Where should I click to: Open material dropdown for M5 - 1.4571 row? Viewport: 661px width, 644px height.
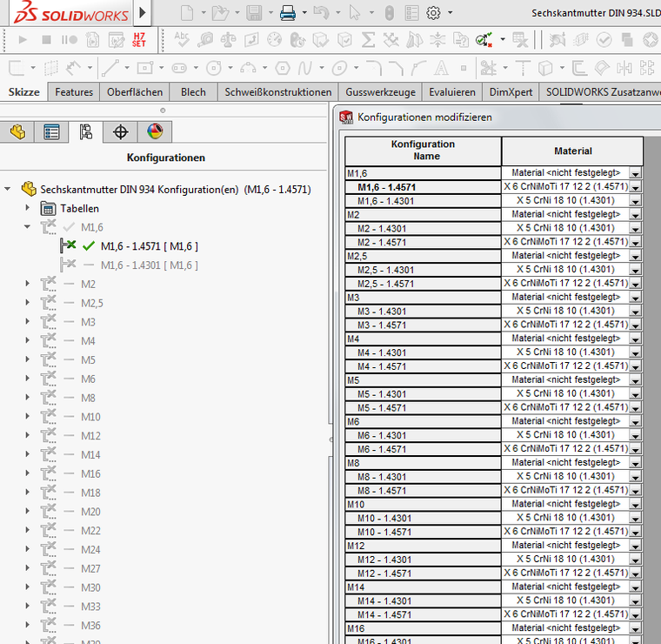635,408
